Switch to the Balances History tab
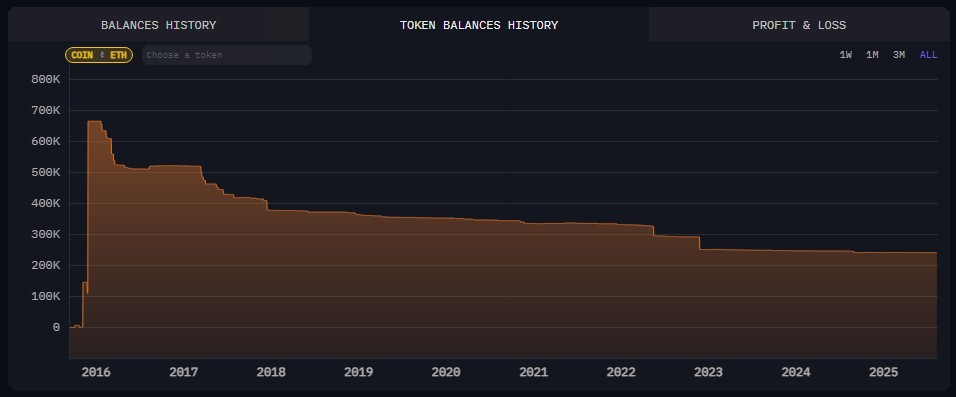Screen dimensions: 956x397 point(159,25)
